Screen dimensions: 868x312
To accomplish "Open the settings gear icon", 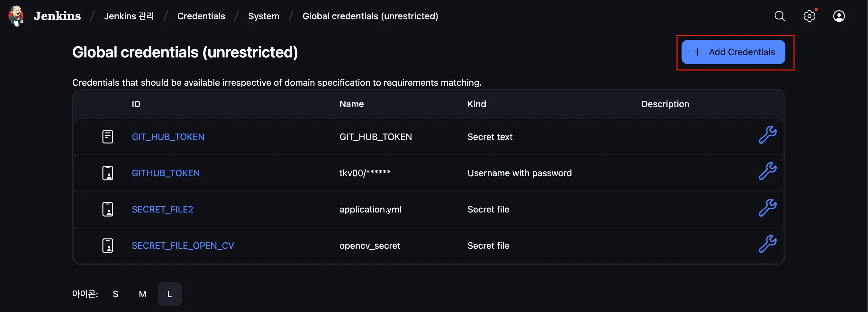I will tap(809, 16).
